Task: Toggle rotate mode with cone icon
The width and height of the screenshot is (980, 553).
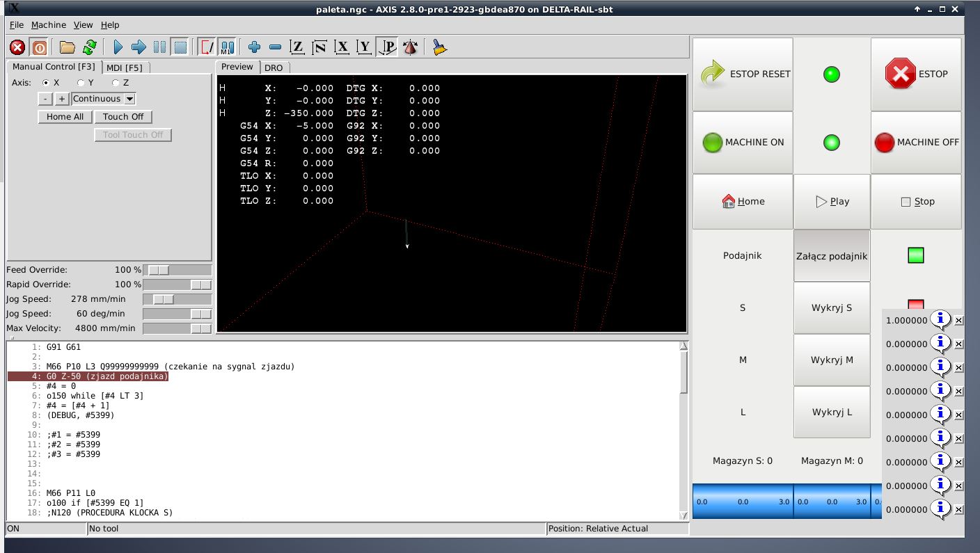Action: coord(410,47)
